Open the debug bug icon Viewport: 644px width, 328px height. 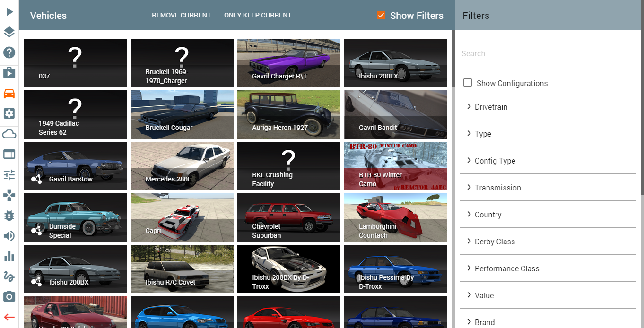point(9,216)
